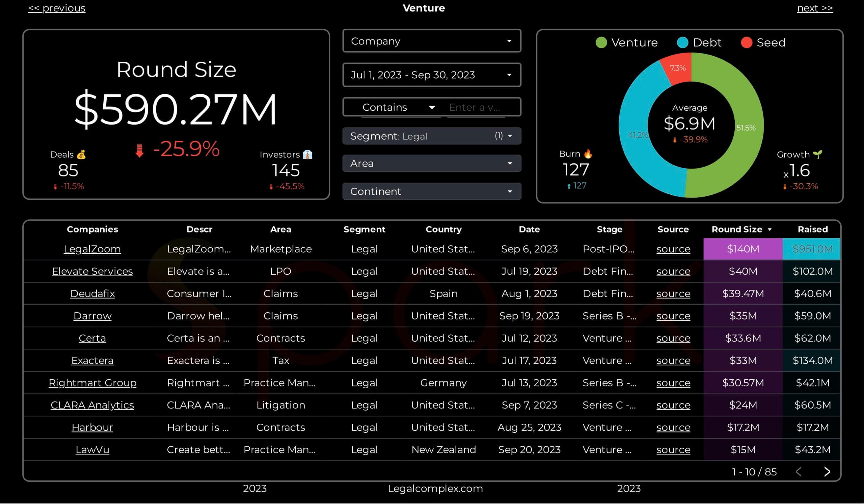Click the red down arrow beside -25.9%
The height and width of the screenshot is (504, 864).
pyautogui.click(x=139, y=150)
